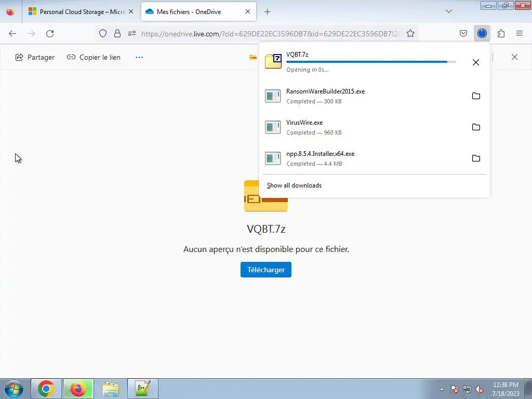Click the Partager share button
The image size is (532, 399).
[x=35, y=57]
